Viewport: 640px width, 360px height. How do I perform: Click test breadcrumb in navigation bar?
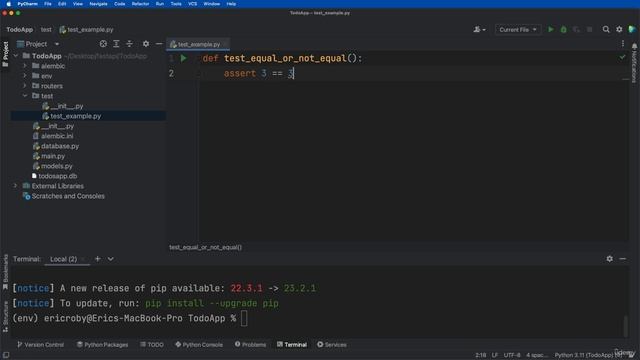click(46, 29)
